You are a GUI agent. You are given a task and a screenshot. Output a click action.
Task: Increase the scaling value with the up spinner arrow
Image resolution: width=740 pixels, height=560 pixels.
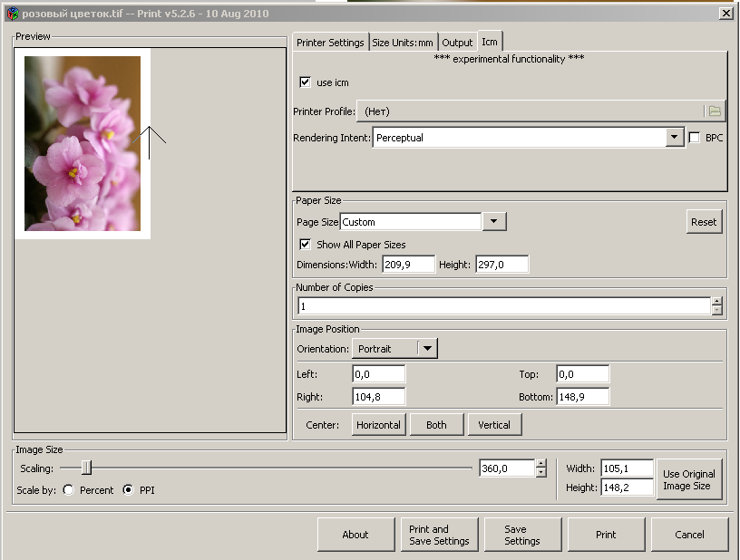[x=541, y=464]
